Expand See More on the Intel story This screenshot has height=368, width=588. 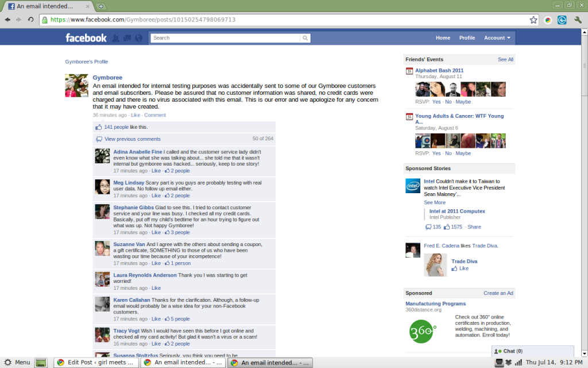435,202
